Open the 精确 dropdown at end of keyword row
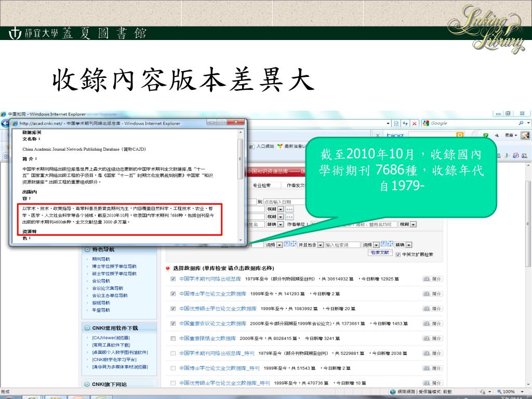This screenshot has height=399, width=532. click(x=409, y=245)
